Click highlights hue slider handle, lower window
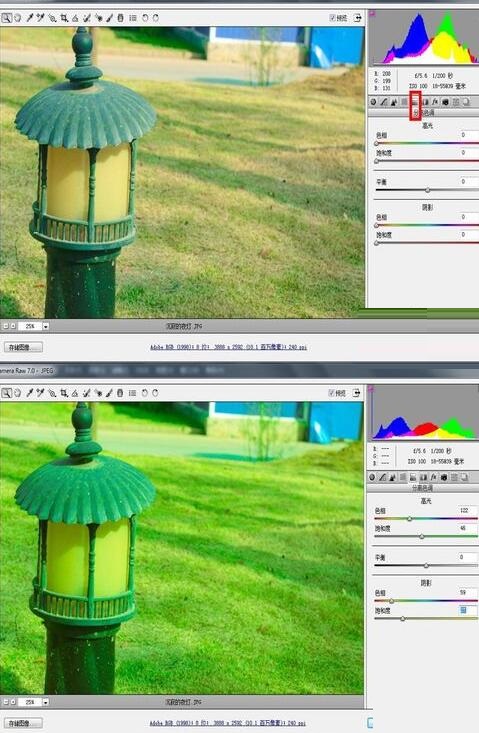Image resolution: width=479 pixels, height=733 pixels. point(410,519)
